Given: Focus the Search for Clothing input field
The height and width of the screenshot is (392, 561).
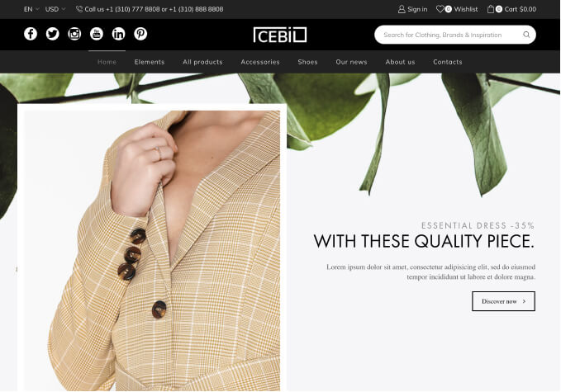Looking at the screenshot, I should (x=449, y=35).
